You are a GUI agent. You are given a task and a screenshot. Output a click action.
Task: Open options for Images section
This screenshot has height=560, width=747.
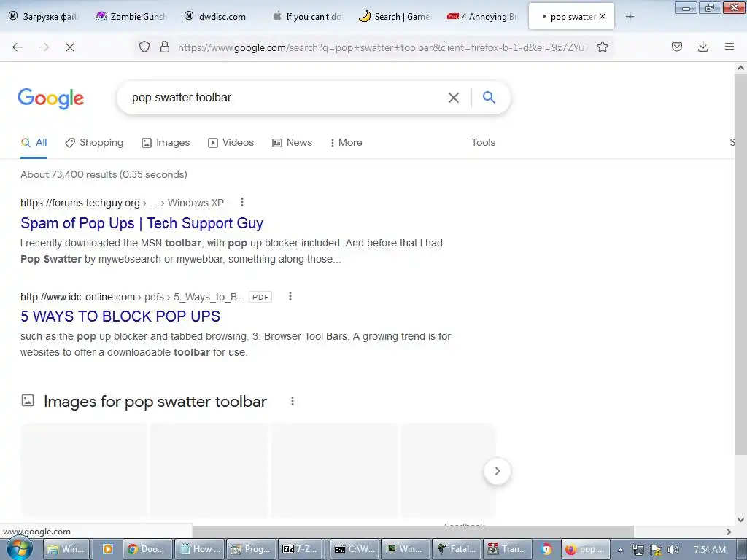(x=293, y=402)
